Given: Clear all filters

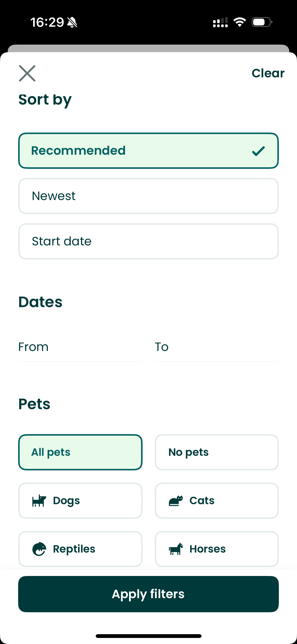Looking at the screenshot, I should click(268, 73).
